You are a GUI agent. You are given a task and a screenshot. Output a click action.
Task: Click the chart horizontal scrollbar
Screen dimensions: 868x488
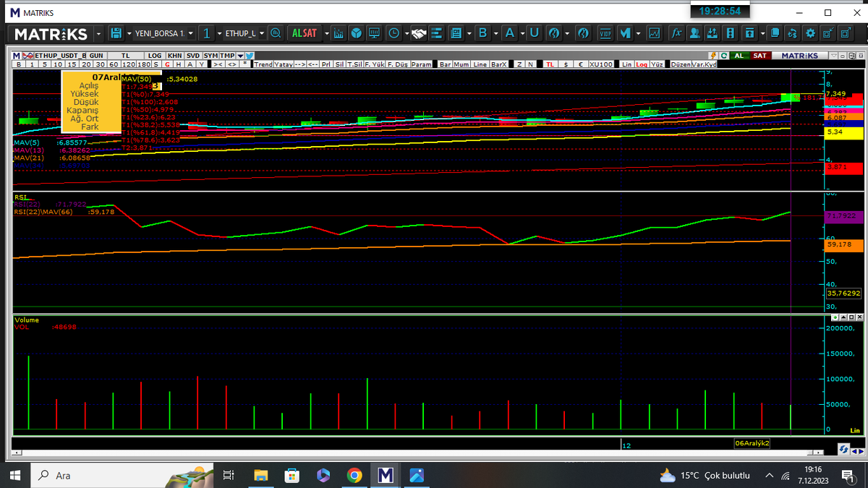(x=418, y=452)
